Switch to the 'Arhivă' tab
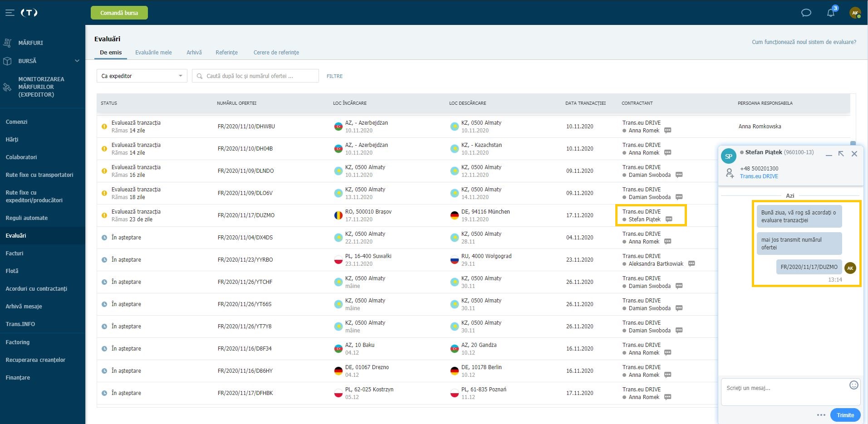Image resolution: width=868 pixels, height=424 pixels. [x=194, y=53]
